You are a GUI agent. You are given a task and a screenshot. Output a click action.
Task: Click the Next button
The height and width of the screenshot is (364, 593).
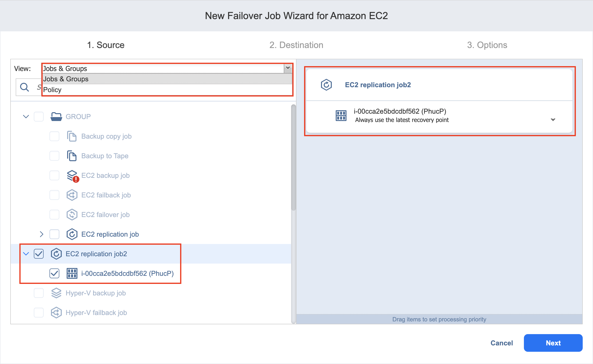(x=553, y=343)
